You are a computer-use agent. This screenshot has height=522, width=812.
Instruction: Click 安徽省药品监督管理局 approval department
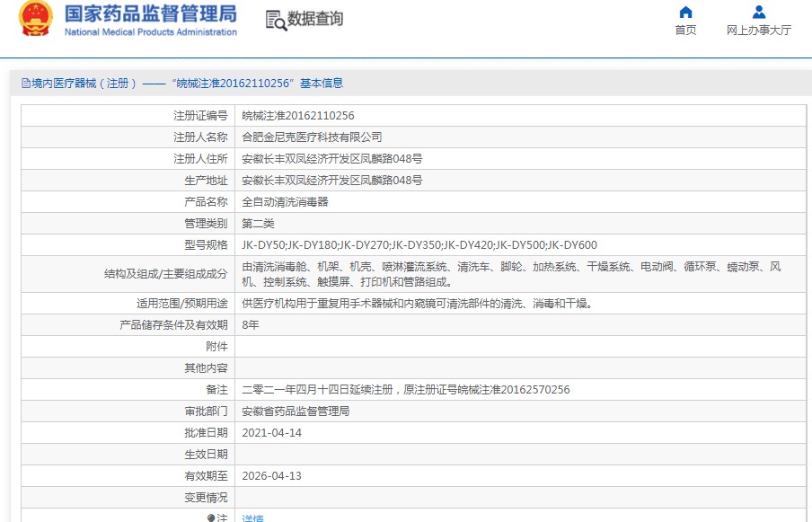pyautogui.click(x=296, y=411)
